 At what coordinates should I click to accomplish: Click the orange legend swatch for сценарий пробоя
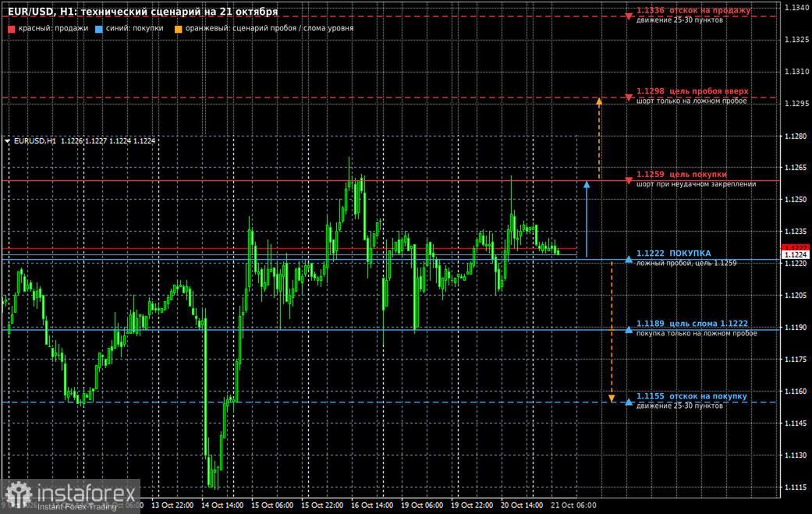(178, 29)
